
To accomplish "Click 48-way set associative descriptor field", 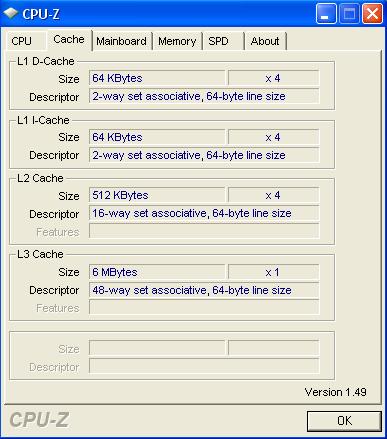I will (x=204, y=290).
